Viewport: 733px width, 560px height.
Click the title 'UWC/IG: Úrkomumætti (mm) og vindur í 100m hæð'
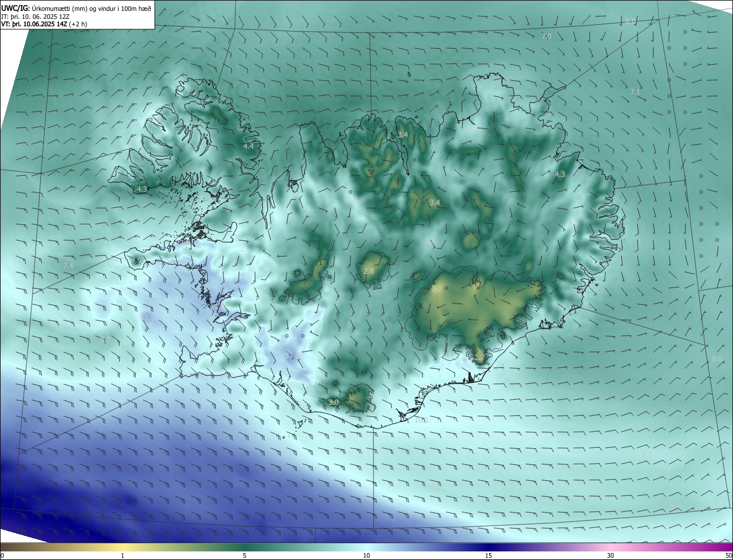76,8
